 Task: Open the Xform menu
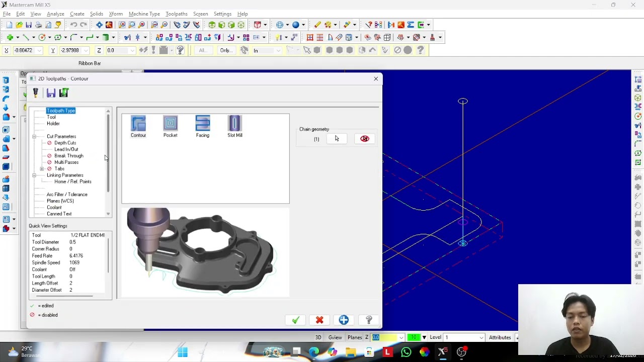116,14
